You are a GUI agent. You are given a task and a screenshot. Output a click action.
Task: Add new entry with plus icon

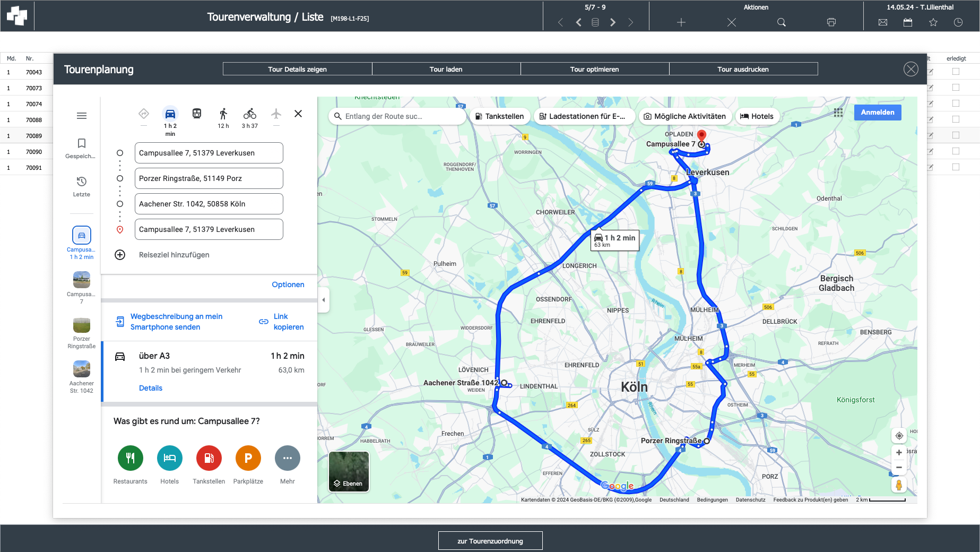(681, 22)
